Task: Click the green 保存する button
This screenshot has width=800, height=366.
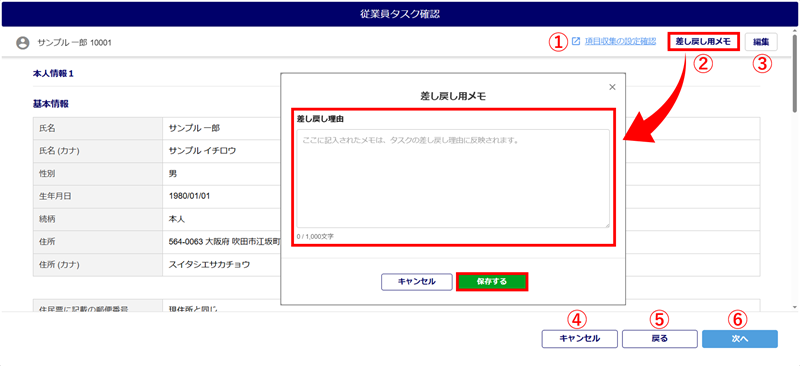Action: tap(492, 282)
